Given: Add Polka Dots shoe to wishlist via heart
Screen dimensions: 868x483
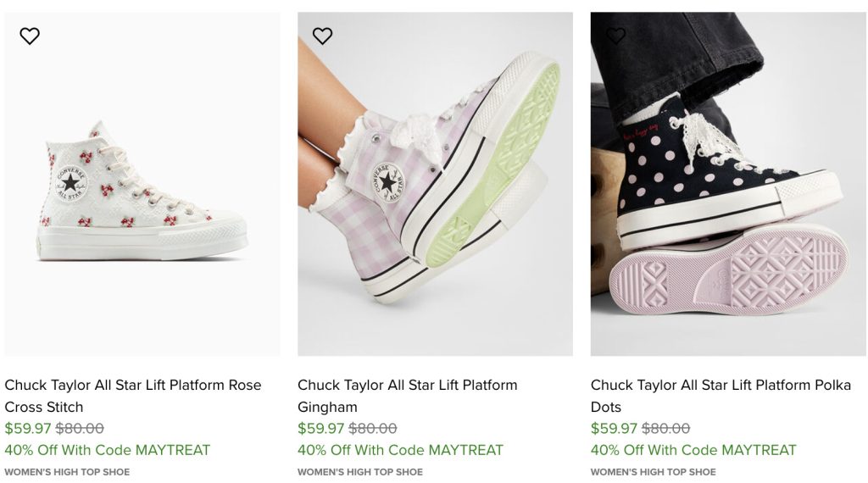Looking at the screenshot, I should (615, 36).
